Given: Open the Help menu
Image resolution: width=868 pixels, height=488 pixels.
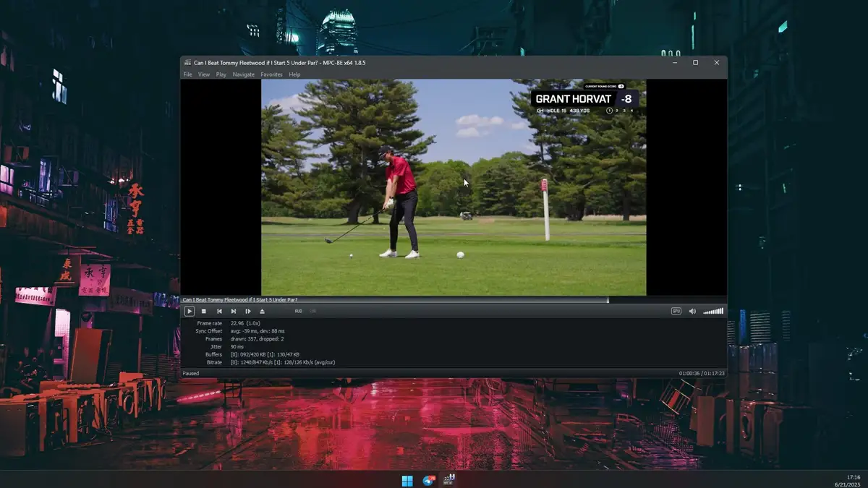Looking at the screenshot, I should click(294, 74).
